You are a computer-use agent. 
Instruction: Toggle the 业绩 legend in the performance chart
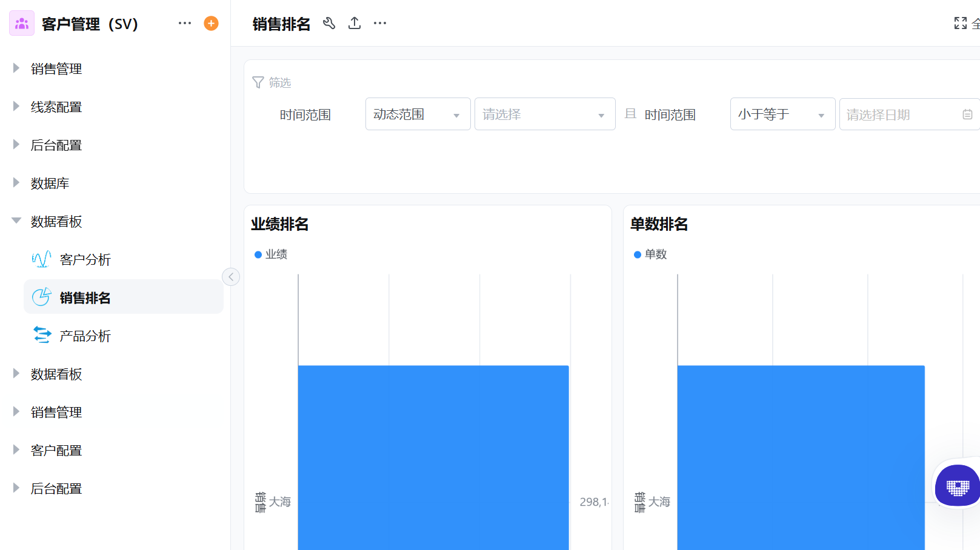pyautogui.click(x=271, y=254)
